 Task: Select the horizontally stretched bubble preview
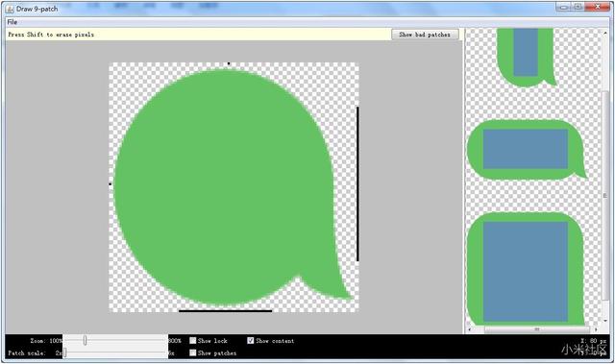click(x=526, y=149)
